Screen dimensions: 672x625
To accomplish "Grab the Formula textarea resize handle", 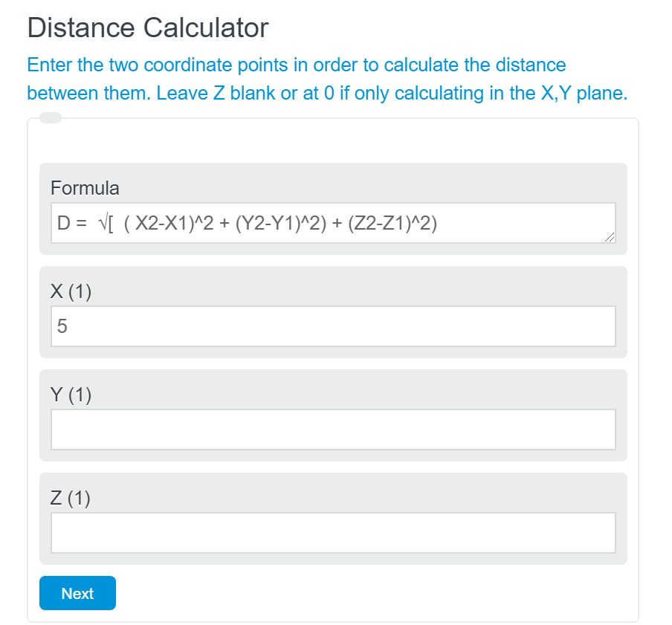I will click(610, 237).
